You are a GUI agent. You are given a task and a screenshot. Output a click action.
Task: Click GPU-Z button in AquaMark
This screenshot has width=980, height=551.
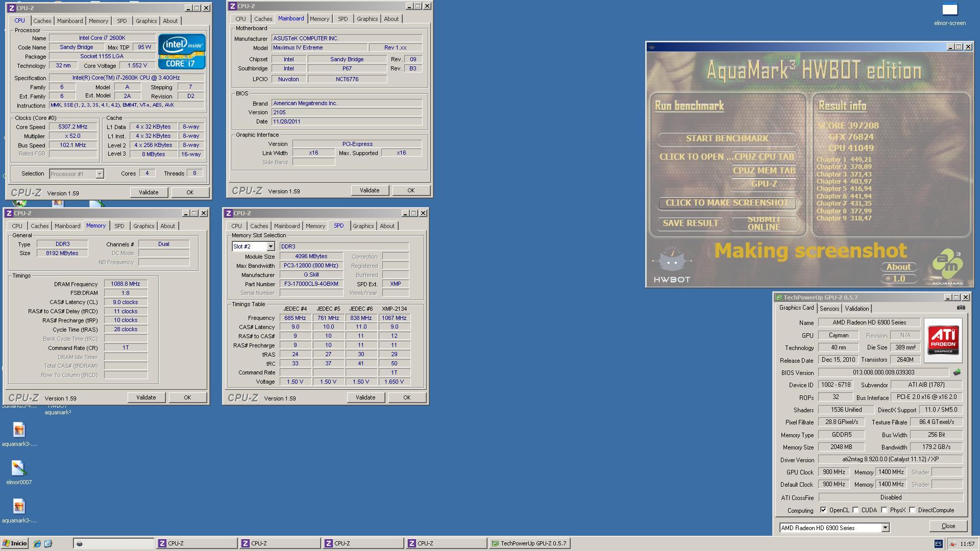pyautogui.click(x=764, y=184)
